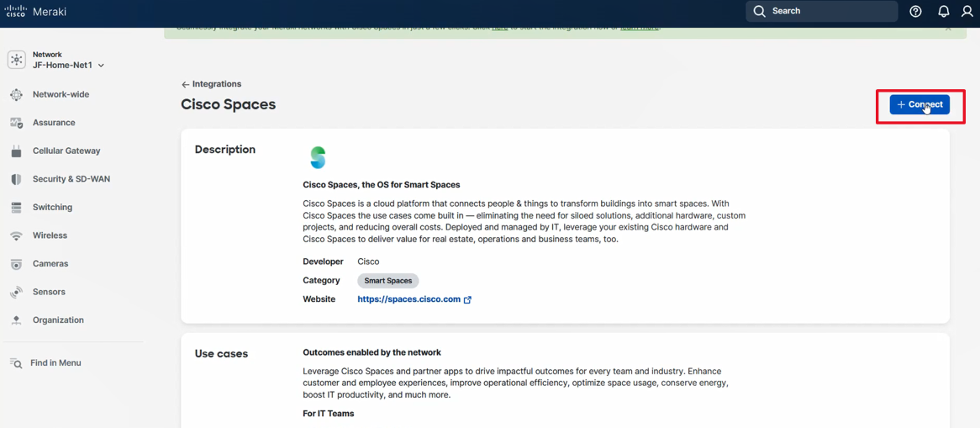Viewport: 980px width, 428px height.
Task: Open the Assurance menu
Action: [54, 123]
